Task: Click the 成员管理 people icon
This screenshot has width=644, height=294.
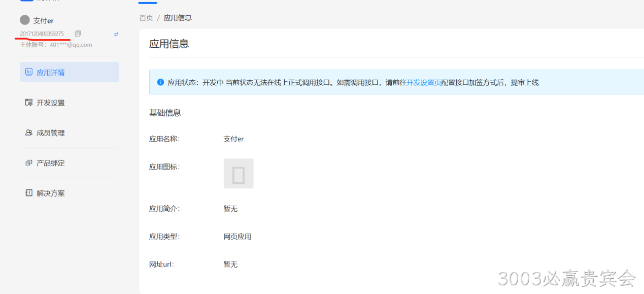Action: pyautogui.click(x=29, y=133)
